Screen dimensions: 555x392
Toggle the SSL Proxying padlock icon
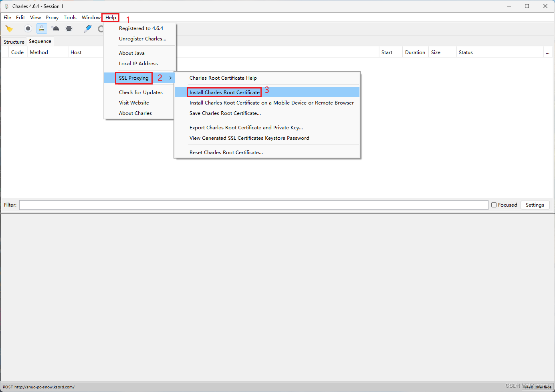coord(42,28)
